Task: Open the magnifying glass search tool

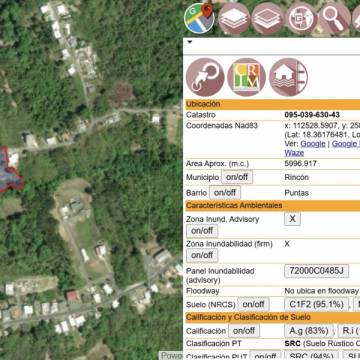Action: 335,19
